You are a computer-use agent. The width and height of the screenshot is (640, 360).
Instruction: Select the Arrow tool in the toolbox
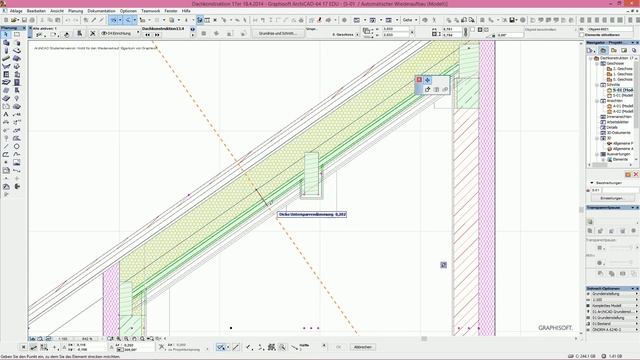[x=6, y=35]
